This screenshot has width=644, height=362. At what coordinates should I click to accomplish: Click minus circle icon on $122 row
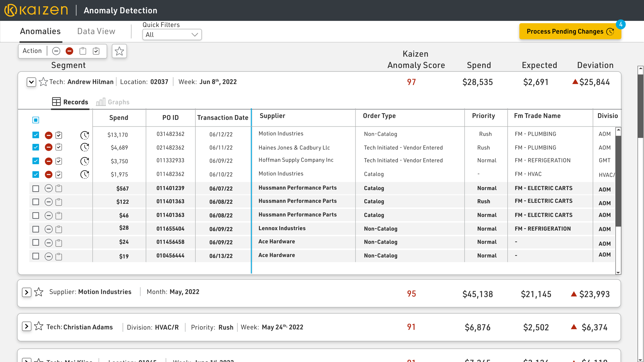pos(49,202)
